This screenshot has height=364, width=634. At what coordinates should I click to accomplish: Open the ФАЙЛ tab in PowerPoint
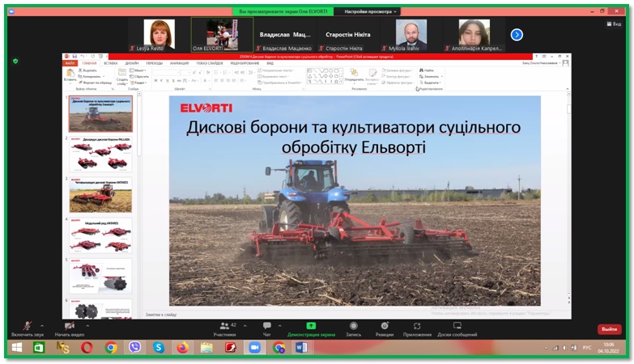(70, 63)
